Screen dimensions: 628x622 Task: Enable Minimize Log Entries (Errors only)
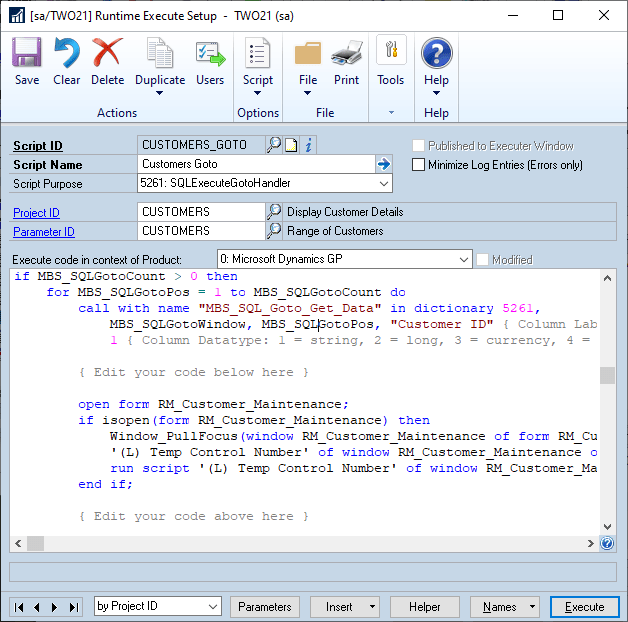pos(418,165)
